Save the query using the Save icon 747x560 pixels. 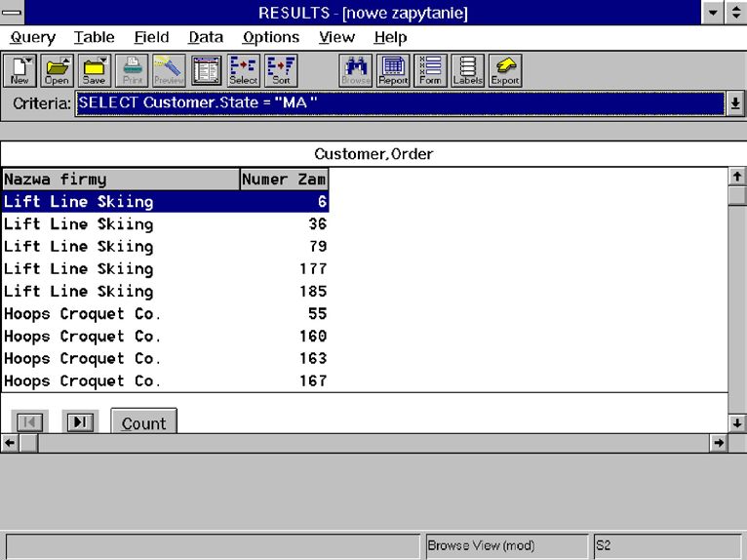click(x=95, y=70)
